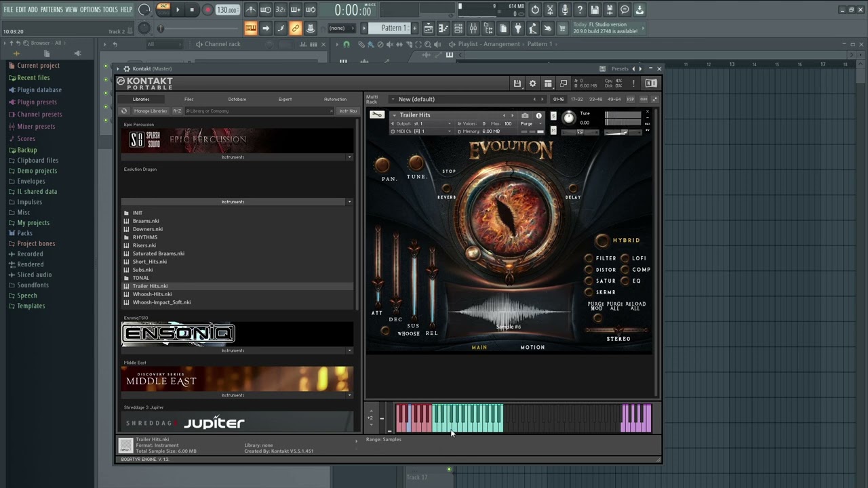Toggle Mute button on Trailer Hits
Image resolution: width=868 pixels, height=488 pixels.
click(553, 129)
